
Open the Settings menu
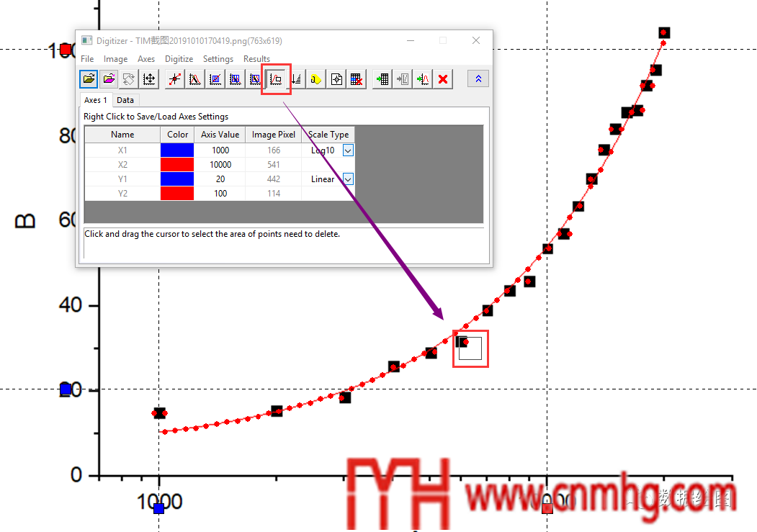(218, 59)
